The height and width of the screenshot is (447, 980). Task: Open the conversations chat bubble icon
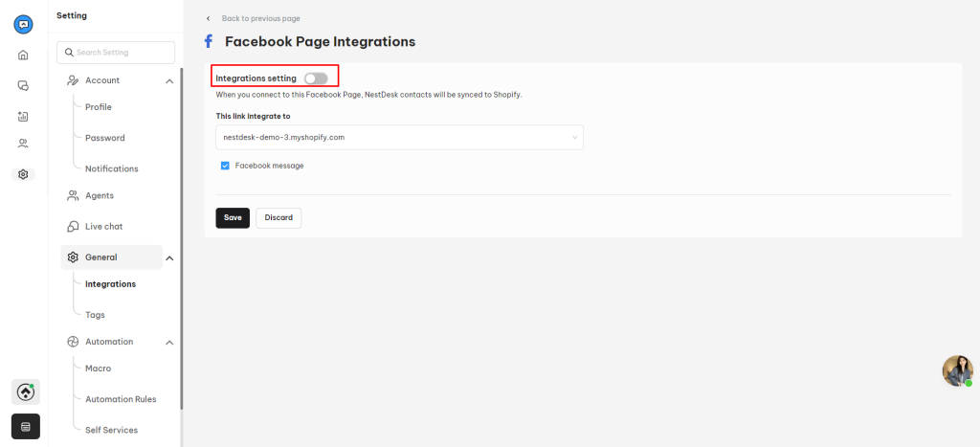point(23,85)
